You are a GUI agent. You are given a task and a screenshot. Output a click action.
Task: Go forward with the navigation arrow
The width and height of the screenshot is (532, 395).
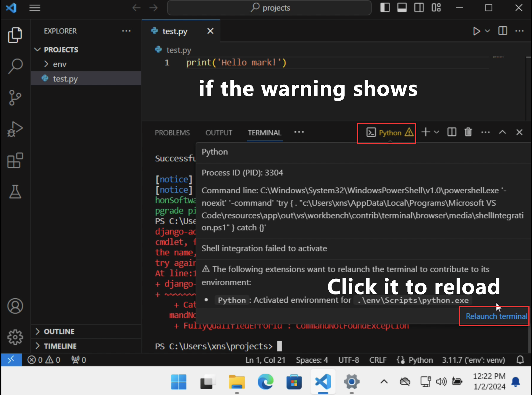[153, 8]
